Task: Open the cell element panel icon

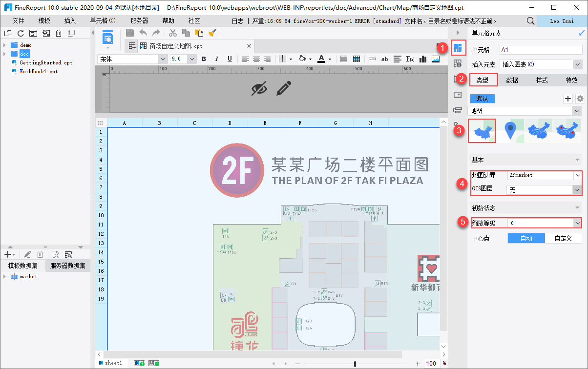Action: click(x=458, y=48)
